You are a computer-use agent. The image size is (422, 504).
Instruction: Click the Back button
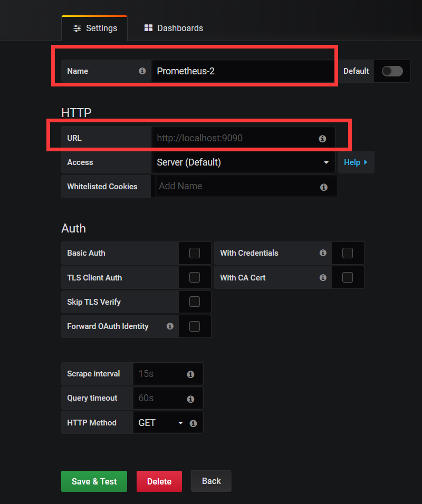pyautogui.click(x=211, y=481)
